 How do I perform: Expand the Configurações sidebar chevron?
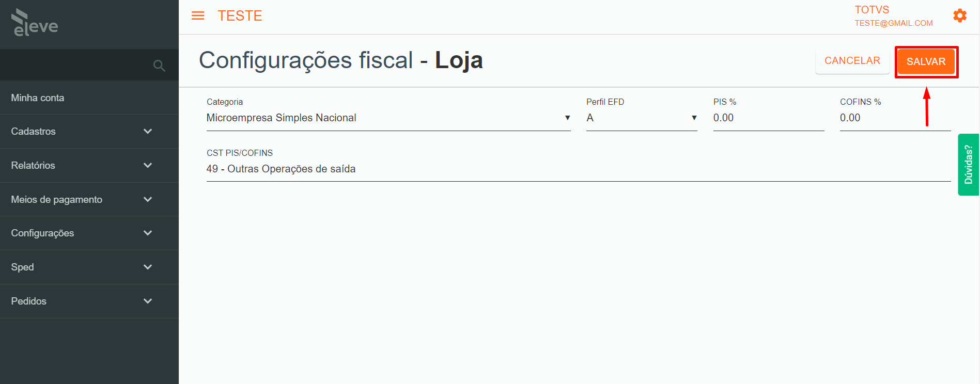point(148,233)
